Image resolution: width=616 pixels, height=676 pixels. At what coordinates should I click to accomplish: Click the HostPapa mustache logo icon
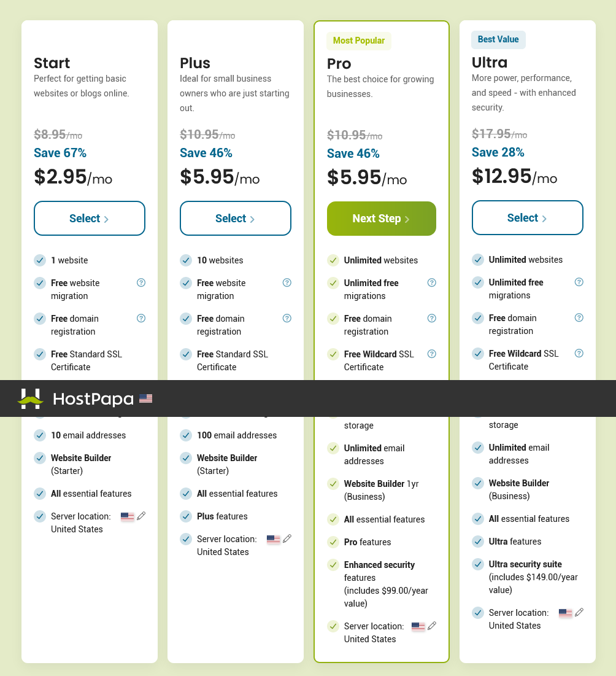(x=31, y=398)
